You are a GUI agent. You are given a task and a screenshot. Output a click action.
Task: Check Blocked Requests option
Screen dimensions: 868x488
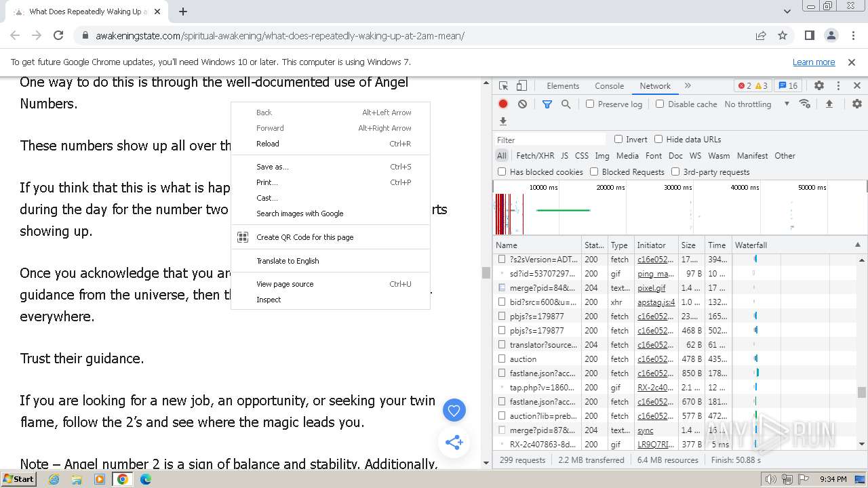(594, 172)
